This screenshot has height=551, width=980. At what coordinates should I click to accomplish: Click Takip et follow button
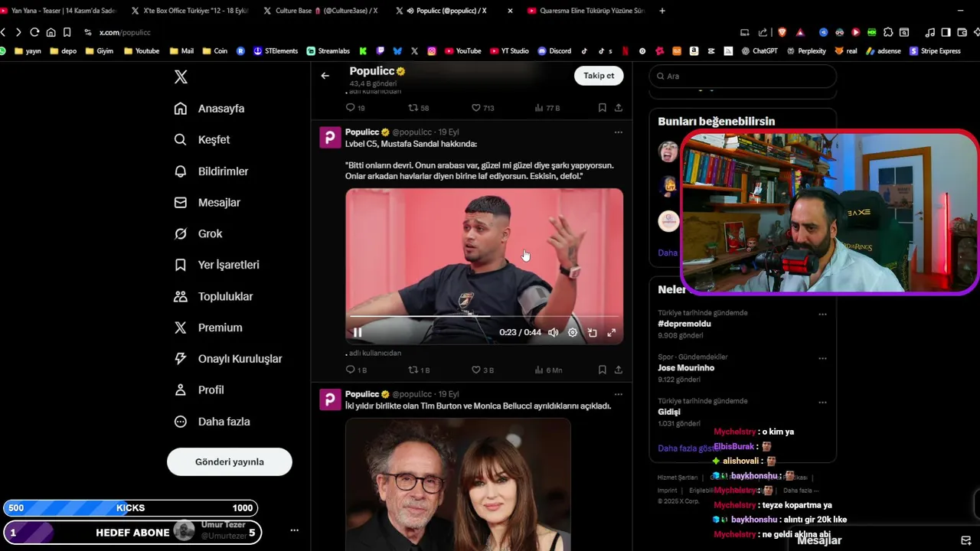[x=599, y=76]
